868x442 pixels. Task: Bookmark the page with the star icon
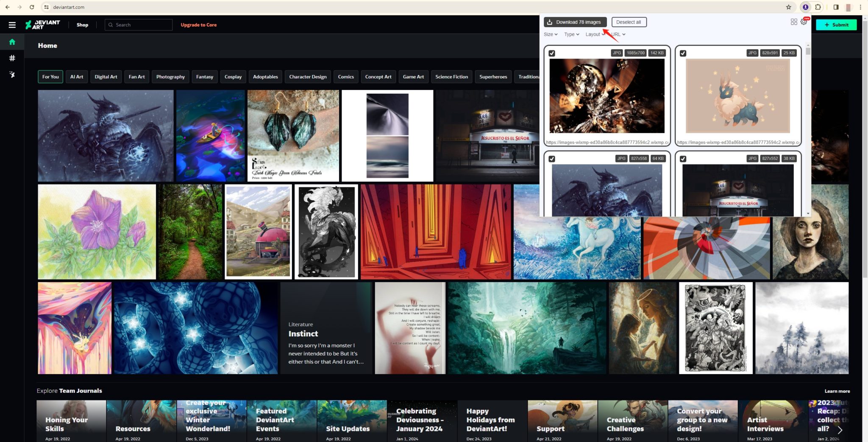pyautogui.click(x=789, y=7)
